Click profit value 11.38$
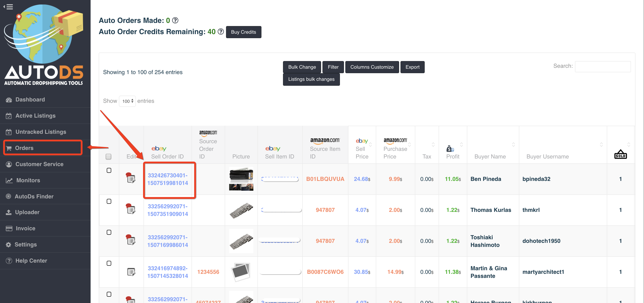 point(453,272)
